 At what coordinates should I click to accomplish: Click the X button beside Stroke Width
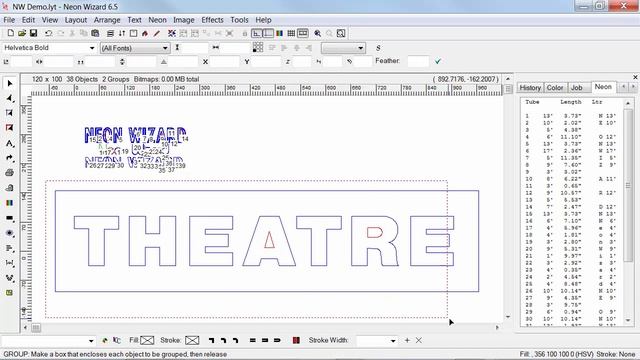[418, 340]
